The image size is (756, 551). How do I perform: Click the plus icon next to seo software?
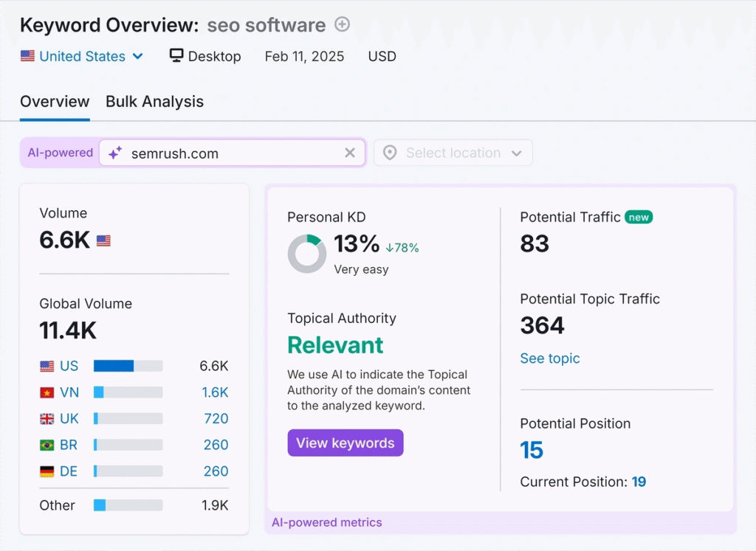342,24
